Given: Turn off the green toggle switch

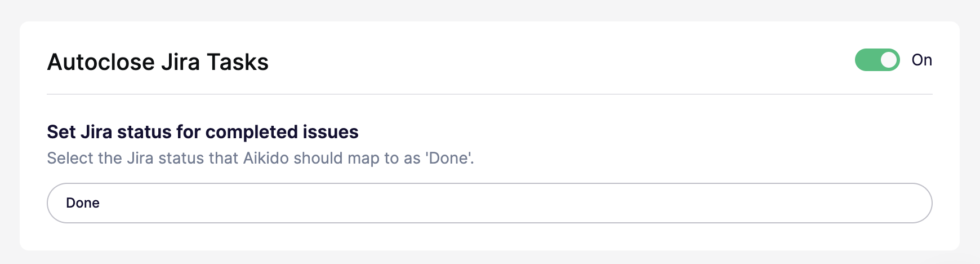Looking at the screenshot, I should point(877,60).
